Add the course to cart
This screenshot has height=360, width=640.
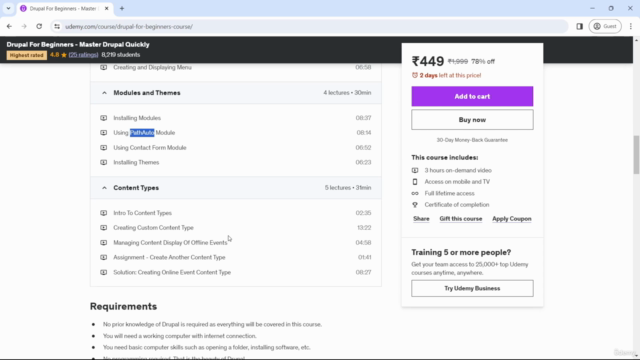(472, 97)
